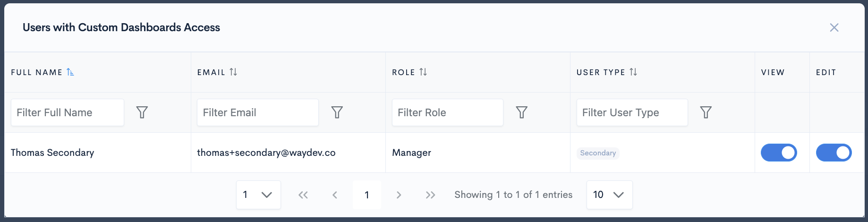Go to the next page
868x222 pixels.
[399, 195]
